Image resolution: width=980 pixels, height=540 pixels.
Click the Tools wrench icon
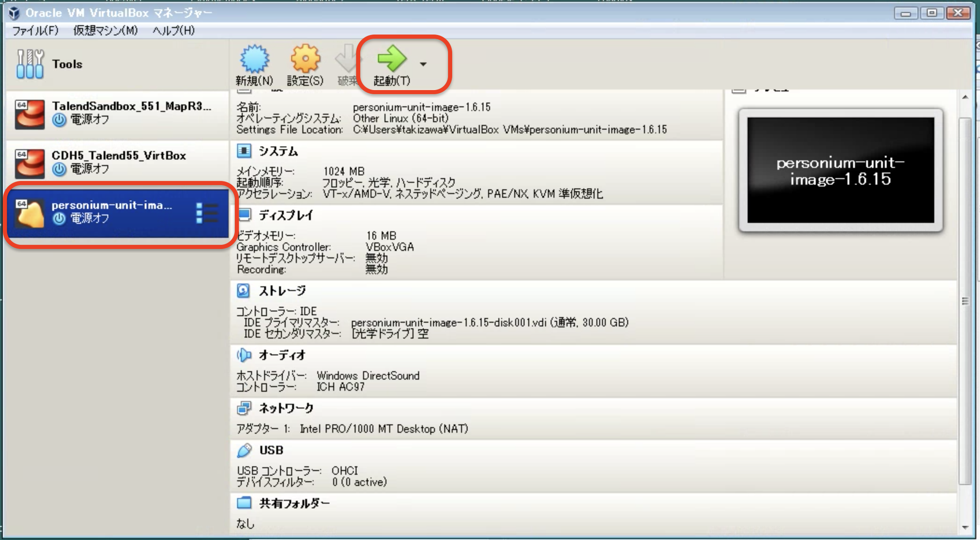click(30, 64)
